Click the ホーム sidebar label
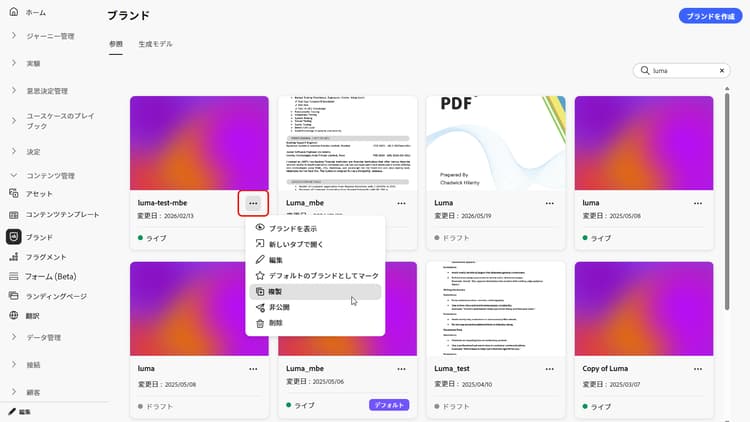 (36, 12)
